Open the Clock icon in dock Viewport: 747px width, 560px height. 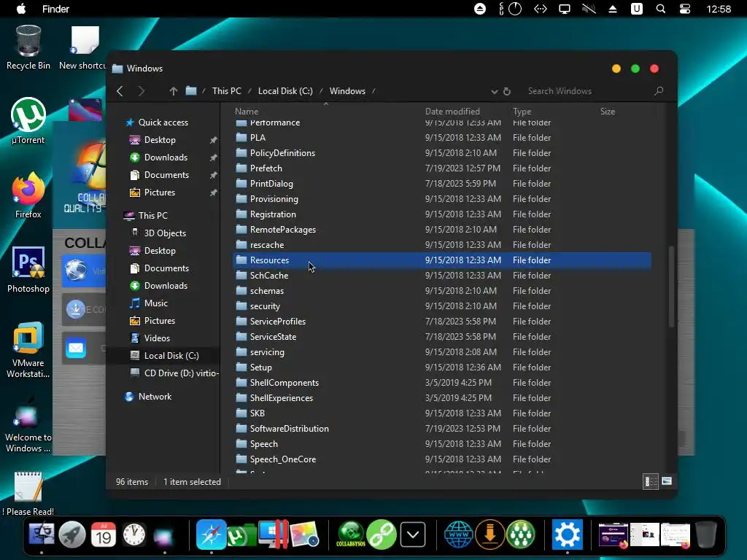point(134,534)
